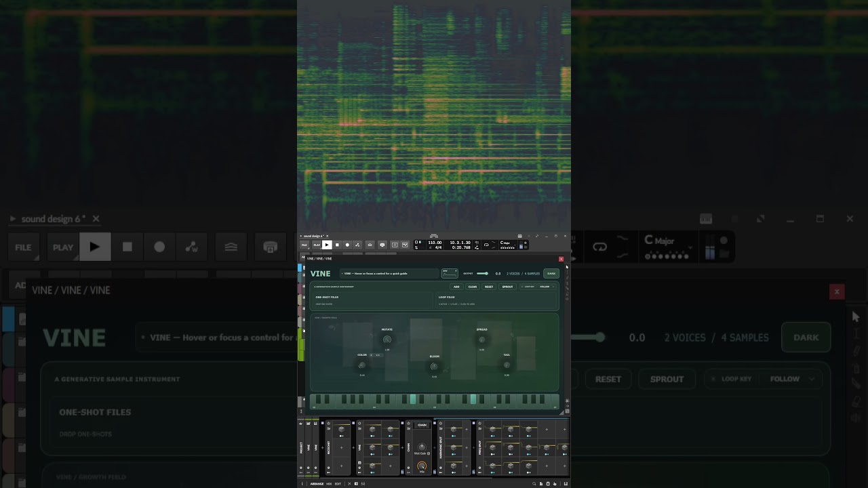Image resolution: width=868 pixels, height=488 pixels.
Task: Switch to the MIX view
Action: pos(329,484)
